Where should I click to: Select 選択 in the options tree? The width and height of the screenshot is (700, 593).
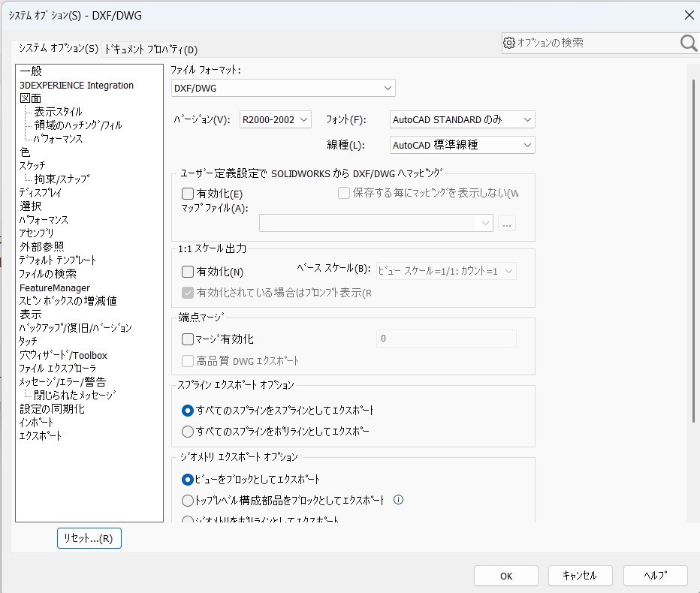(x=30, y=206)
